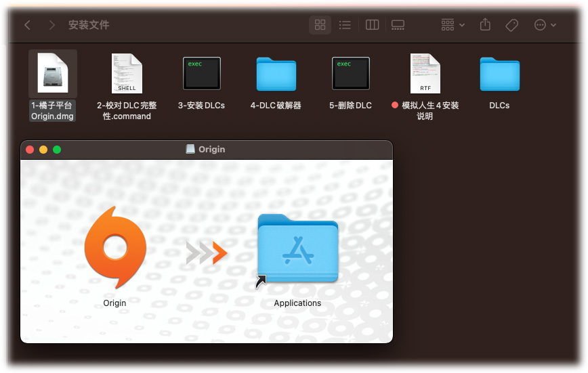Open the More actions ellipsis menu
588x373 pixels.
(545, 25)
